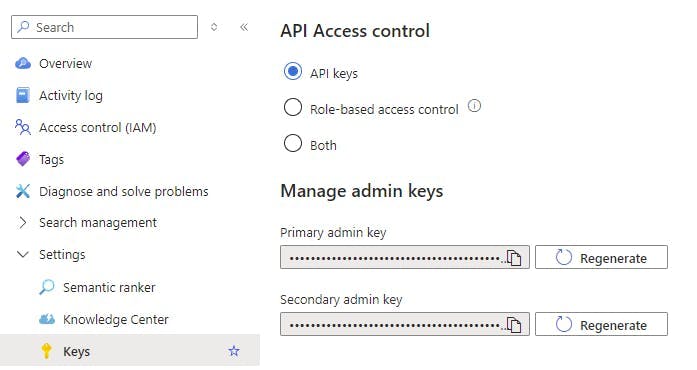Select the API keys radio option
This screenshot has width=697, height=370.
pyautogui.click(x=292, y=72)
